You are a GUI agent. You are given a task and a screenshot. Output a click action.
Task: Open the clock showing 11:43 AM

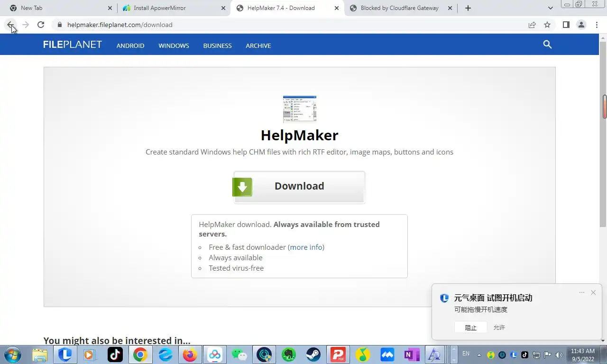[x=583, y=355]
